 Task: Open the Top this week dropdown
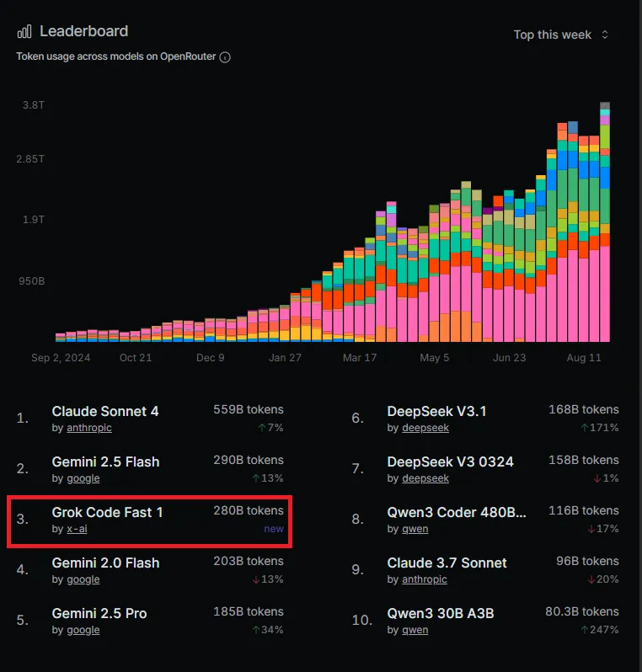561,35
